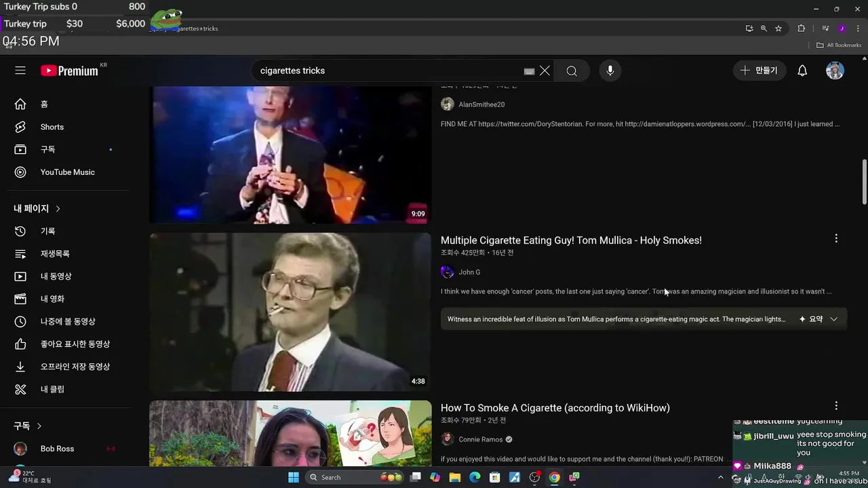This screenshot has width=868, height=488.
Task: Bookmark this page with the star
Action: point(778,28)
